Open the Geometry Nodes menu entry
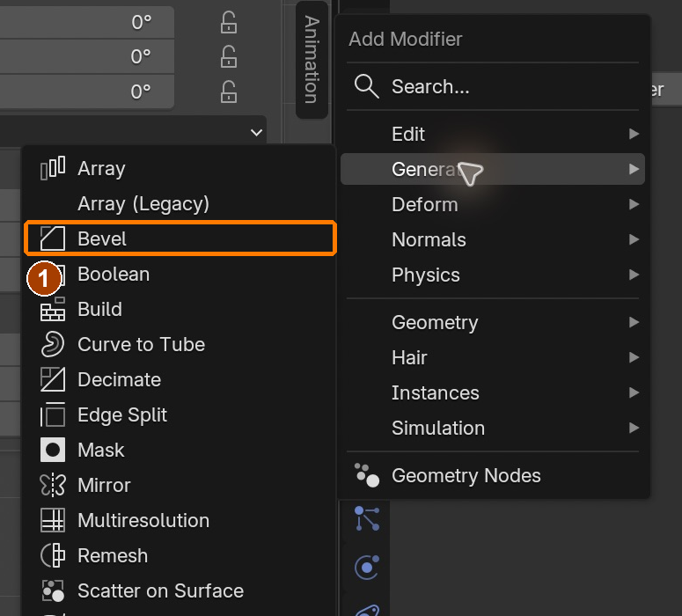Screen dimensions: 682x616 click(493, 475)
